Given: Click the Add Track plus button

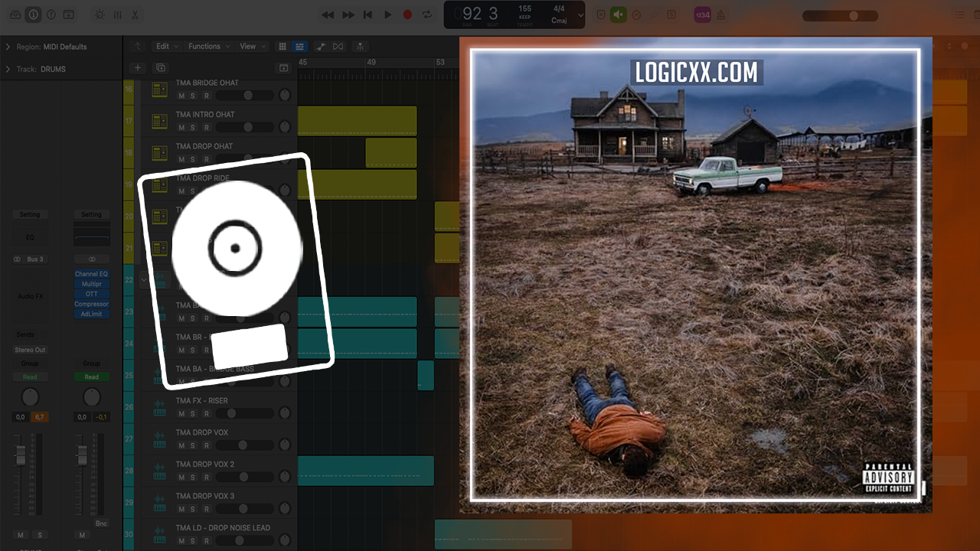Looking at the screenshot, I should coord(138,68).
